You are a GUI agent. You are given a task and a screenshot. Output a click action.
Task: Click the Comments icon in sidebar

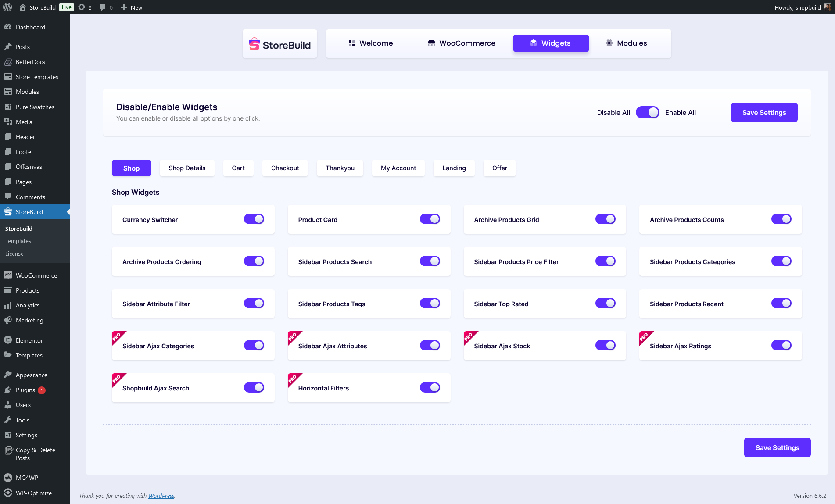(8, 197)
